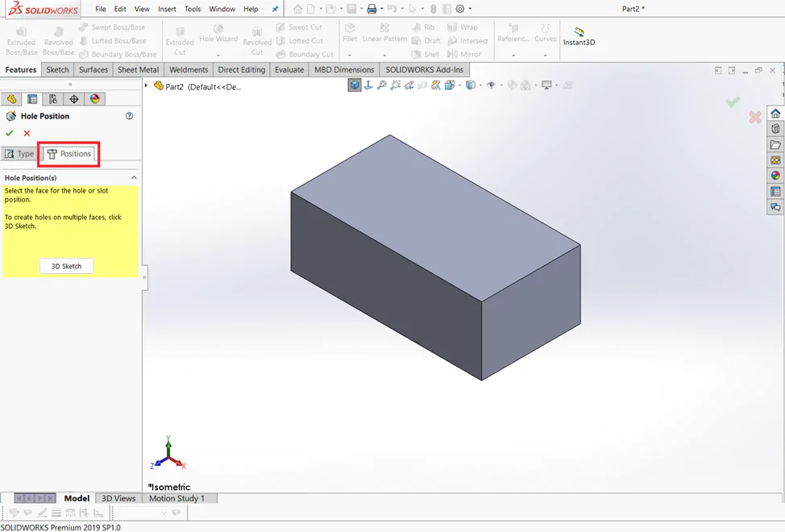
Task: Open the File menu
Action: 101,9
